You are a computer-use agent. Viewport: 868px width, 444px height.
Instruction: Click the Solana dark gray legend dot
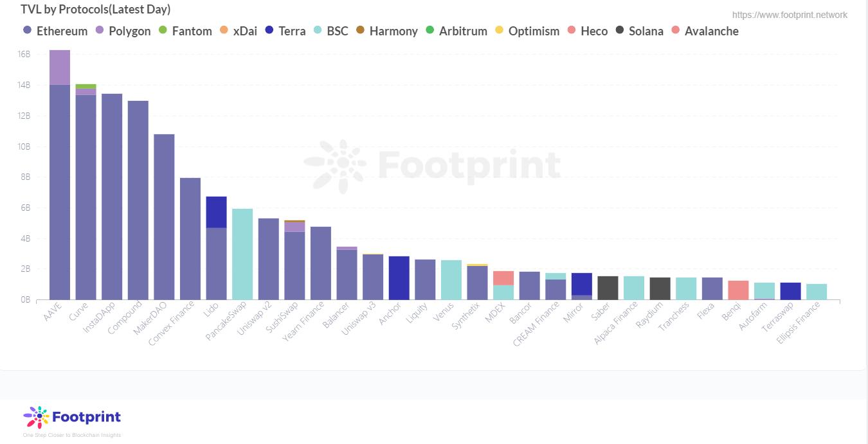620,31
